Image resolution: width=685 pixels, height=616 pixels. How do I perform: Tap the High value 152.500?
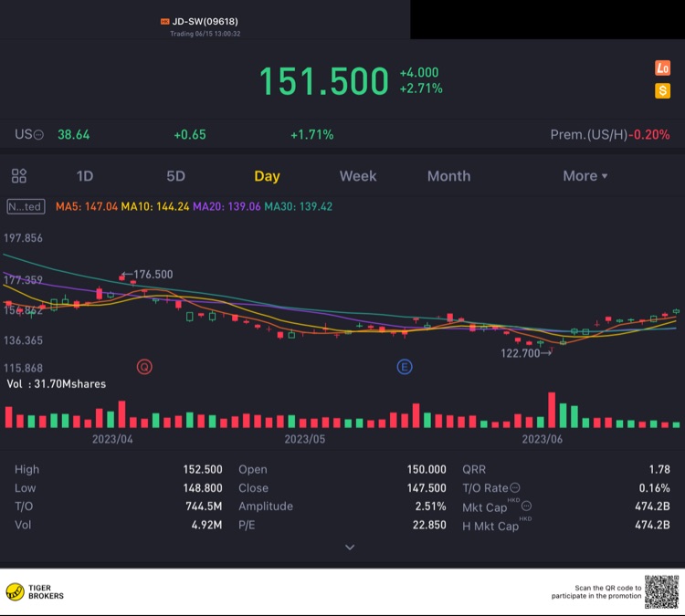click(x=203, y=469)
